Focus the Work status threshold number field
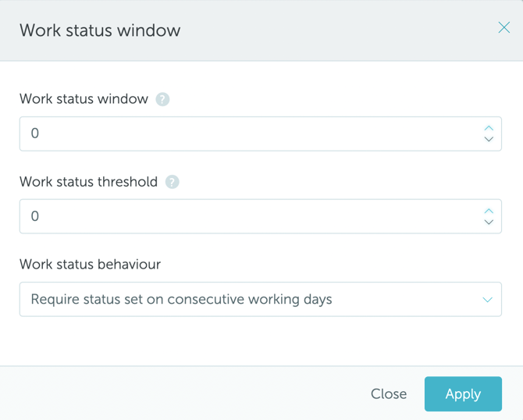The width and height of the screenshot is (523, 420). tap(250, 216)
